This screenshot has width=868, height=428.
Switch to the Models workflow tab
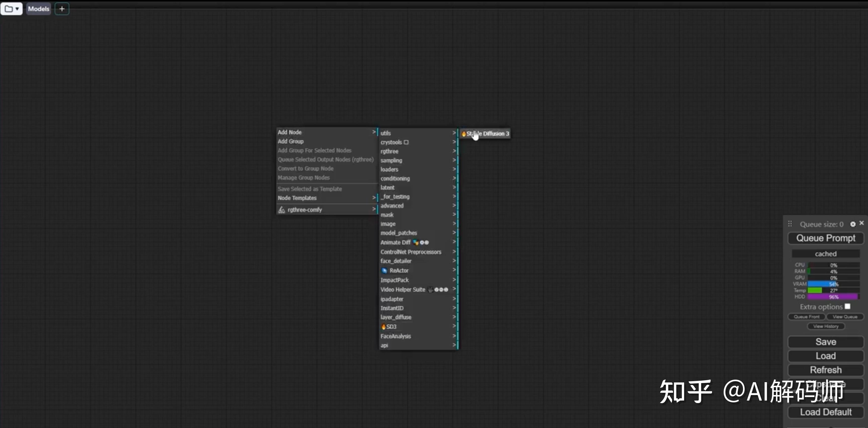point(38,9)
